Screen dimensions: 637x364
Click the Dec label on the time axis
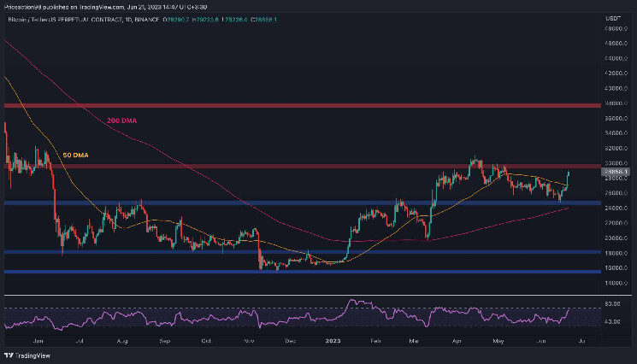click(x=290, y=341)
